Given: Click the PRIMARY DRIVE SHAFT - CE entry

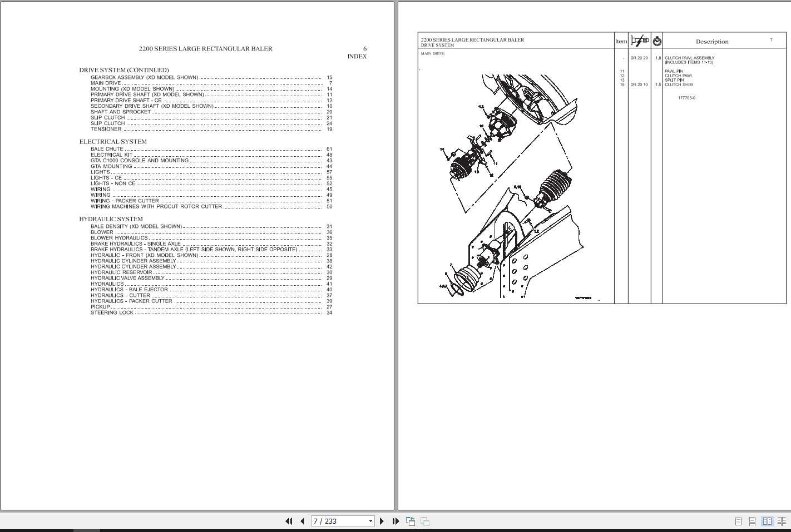Looking at the screenshot, I should pos(211,101).
